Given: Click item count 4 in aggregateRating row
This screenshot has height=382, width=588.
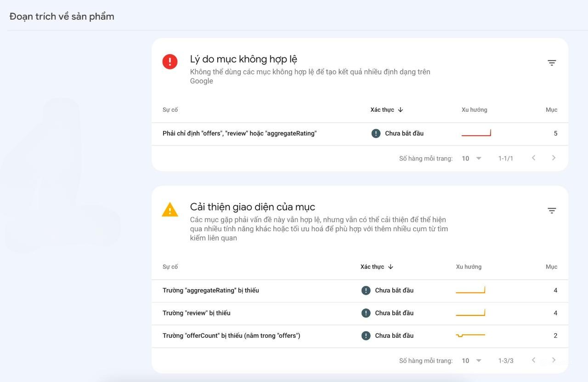Looking at the screenshot, I should [x=555, y=291].
